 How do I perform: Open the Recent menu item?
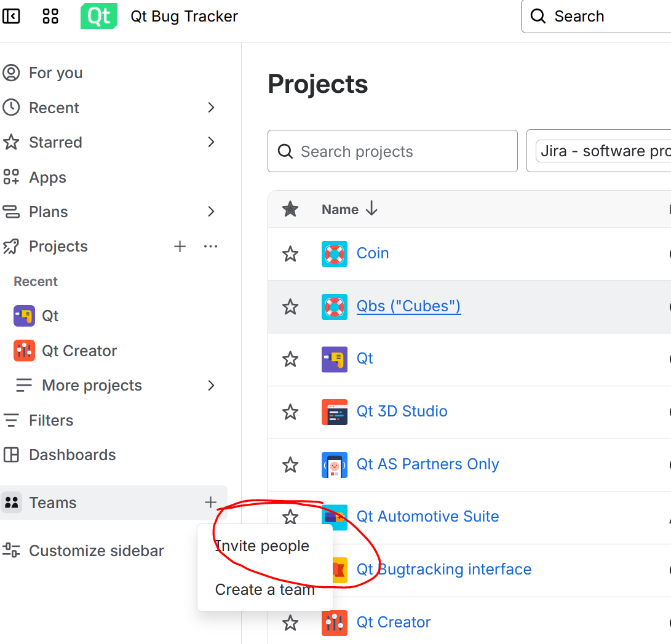[x=54, y=108]
